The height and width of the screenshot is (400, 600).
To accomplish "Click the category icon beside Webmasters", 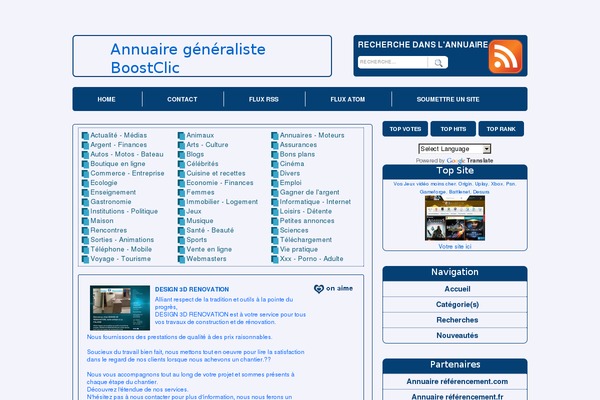I will point(181,259).
